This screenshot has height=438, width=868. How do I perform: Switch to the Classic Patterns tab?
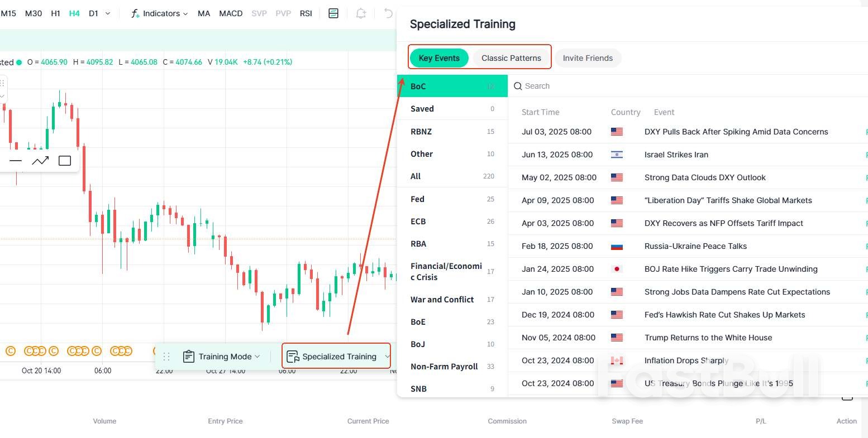(x=511, y=57)
